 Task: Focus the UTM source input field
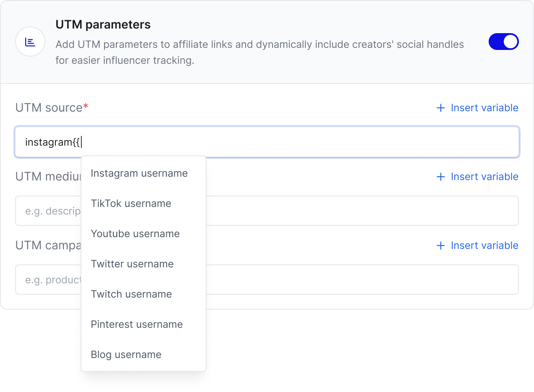pyautogui.click(x=294, y=142)
